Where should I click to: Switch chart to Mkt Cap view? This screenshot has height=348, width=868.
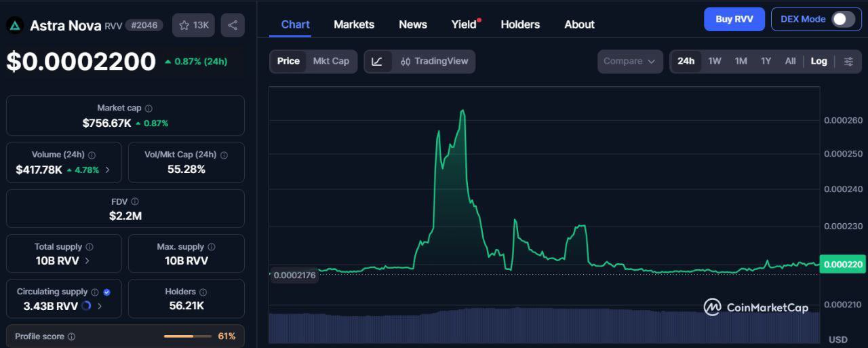[x=331, y=61]
